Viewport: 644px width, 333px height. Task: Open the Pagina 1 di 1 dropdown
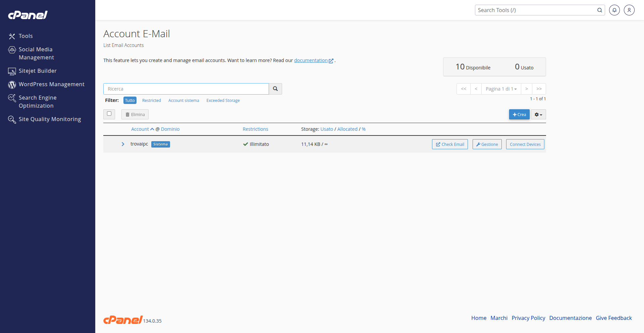pos(501,89)
